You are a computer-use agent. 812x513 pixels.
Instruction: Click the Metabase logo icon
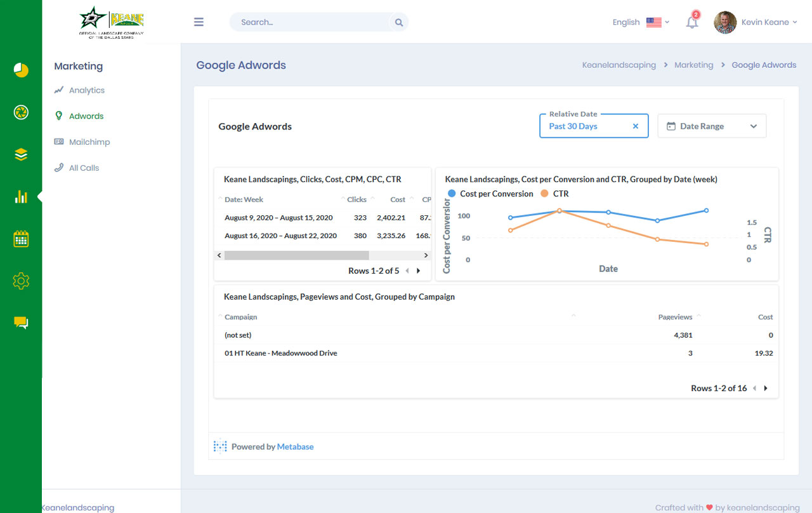pos(220,447)
